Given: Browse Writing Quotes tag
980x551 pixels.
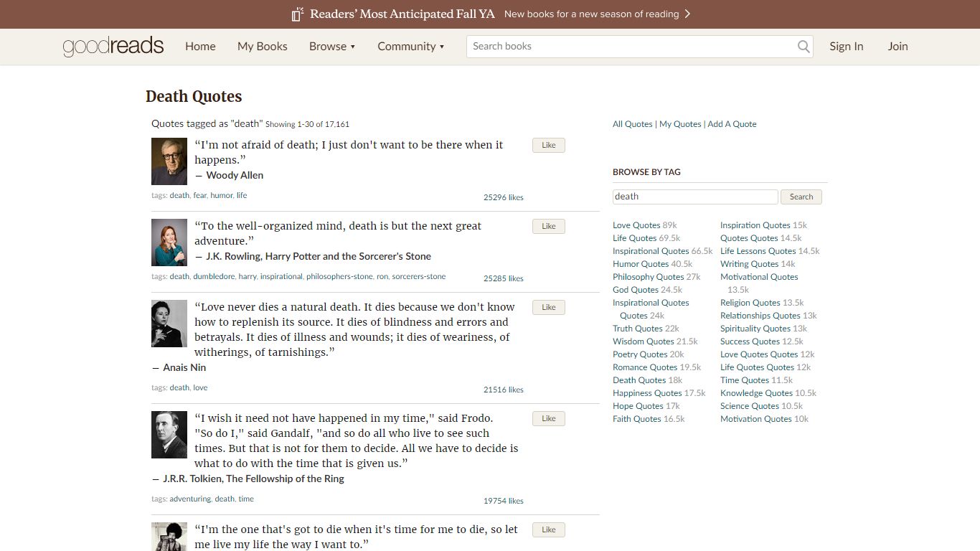Looking at the screenshot, I should coord(750,264).
